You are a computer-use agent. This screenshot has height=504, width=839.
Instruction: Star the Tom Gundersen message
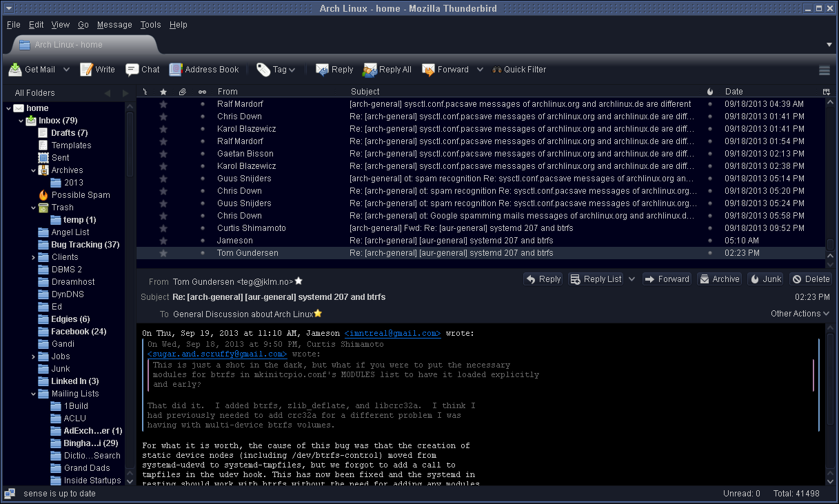[x=163, y=253]
